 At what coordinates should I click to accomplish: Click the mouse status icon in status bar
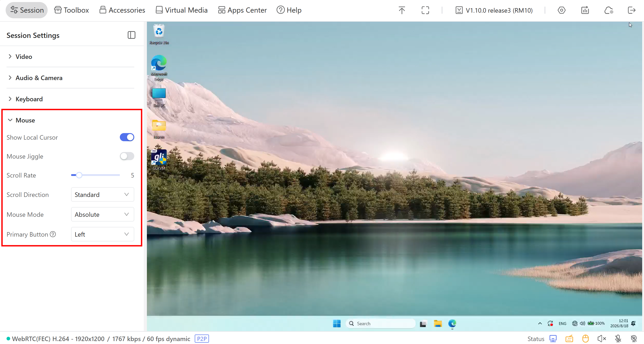pos(585,339)
